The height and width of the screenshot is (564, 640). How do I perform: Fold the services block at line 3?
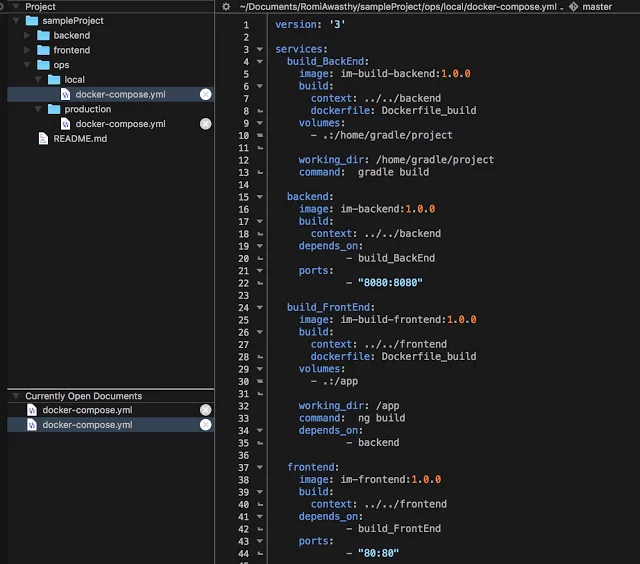click(260, 48)
